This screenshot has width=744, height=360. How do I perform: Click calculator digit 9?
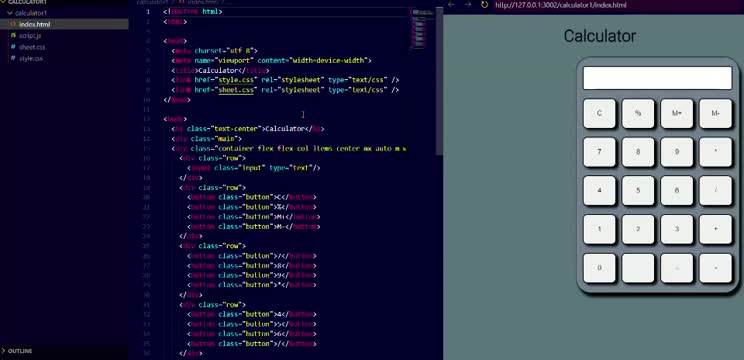677,152
